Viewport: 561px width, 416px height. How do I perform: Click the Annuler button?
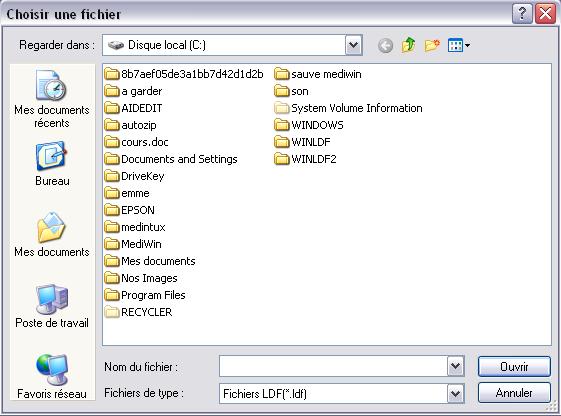514,393
